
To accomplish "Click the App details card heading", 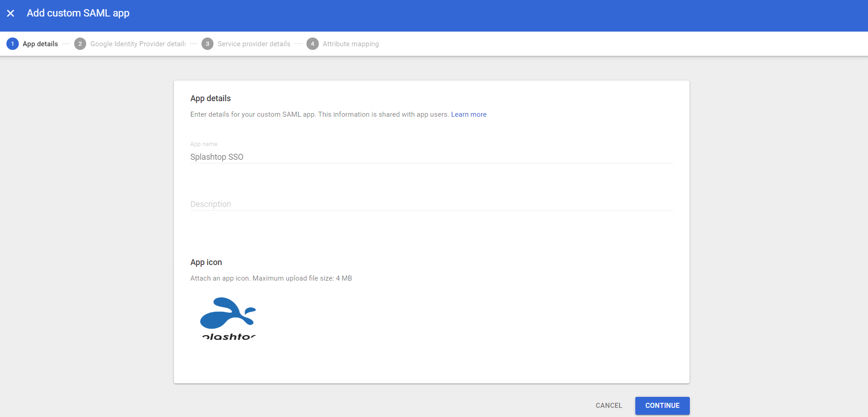I will point(211,98).
